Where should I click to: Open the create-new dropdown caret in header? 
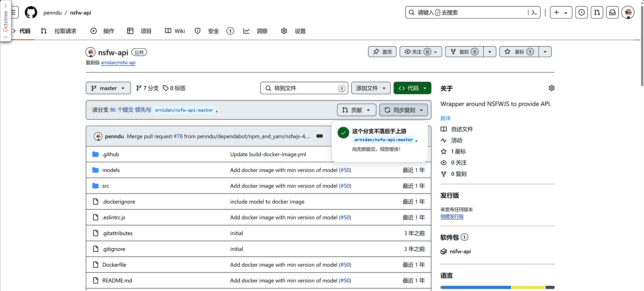566,13
